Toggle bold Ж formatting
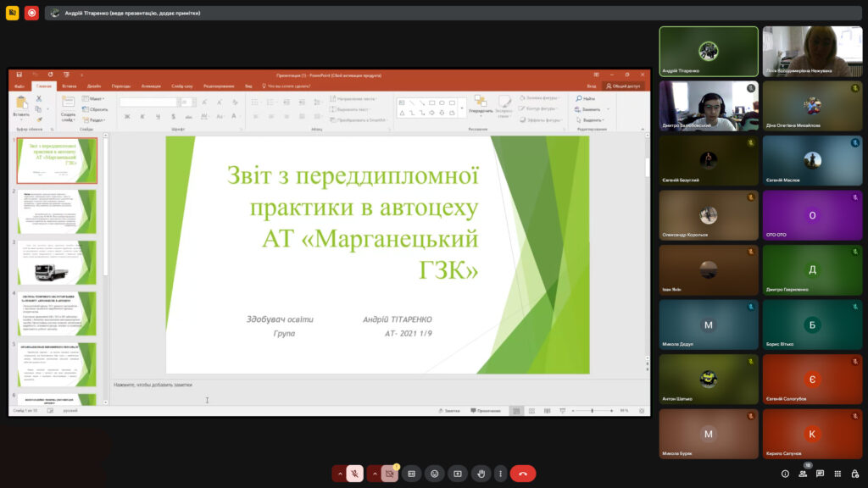868x488 pixels. 127,117
